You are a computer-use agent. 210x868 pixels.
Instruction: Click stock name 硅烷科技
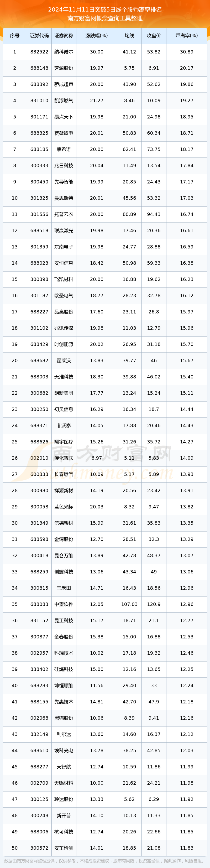pos(64,669)
